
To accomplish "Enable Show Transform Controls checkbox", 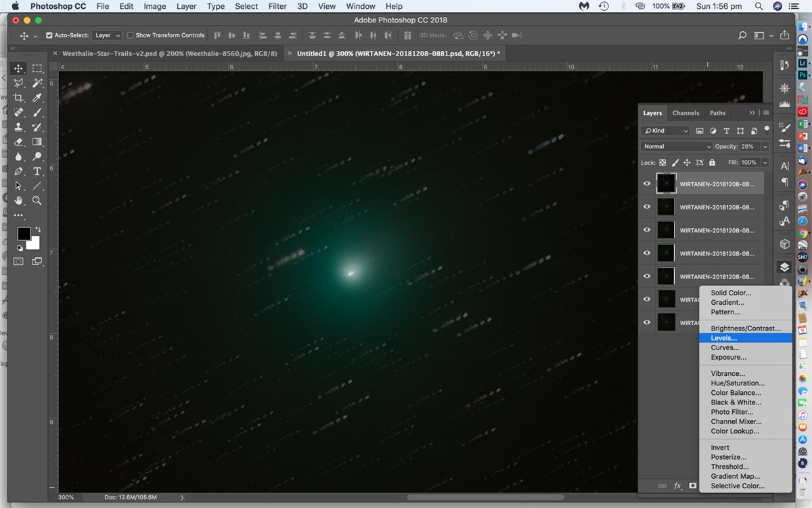I will coord(131,35).
